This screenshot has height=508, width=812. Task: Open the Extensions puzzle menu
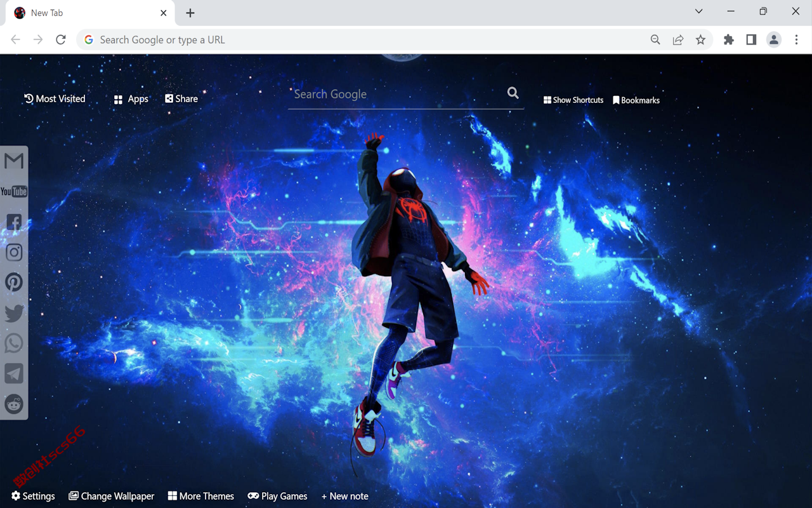click(729, 40)
